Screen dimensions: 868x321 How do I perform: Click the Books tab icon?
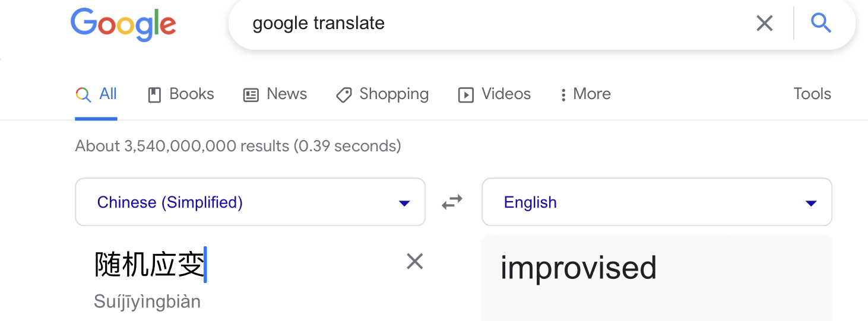tap(154, 95)
